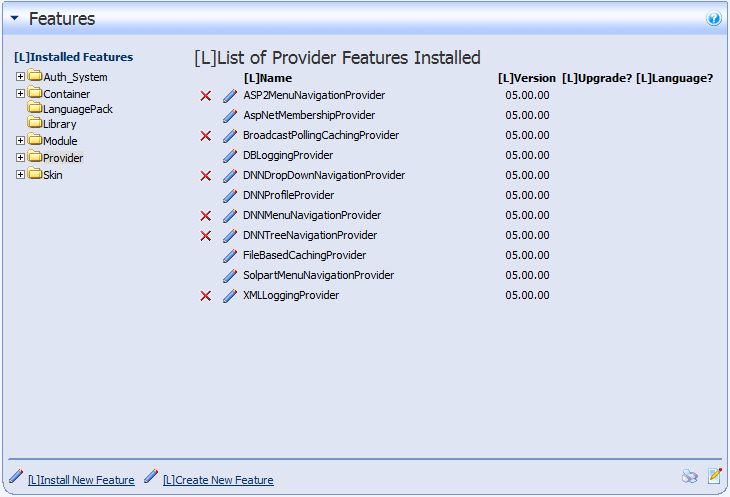Edit ASP2MenuNavigationProvider pencil icon
This screenshot has height=497, width=730.
(x=230, y=96)
